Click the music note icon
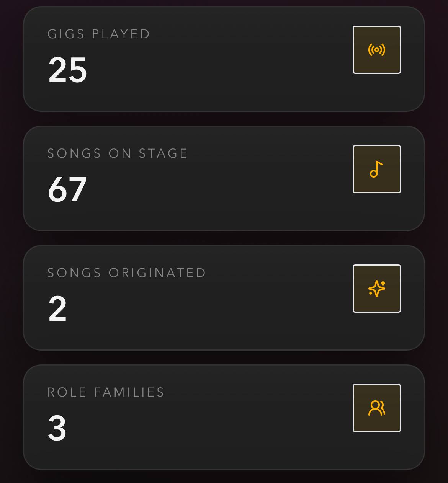Screen dimensions: 448x483 point(377,169)
